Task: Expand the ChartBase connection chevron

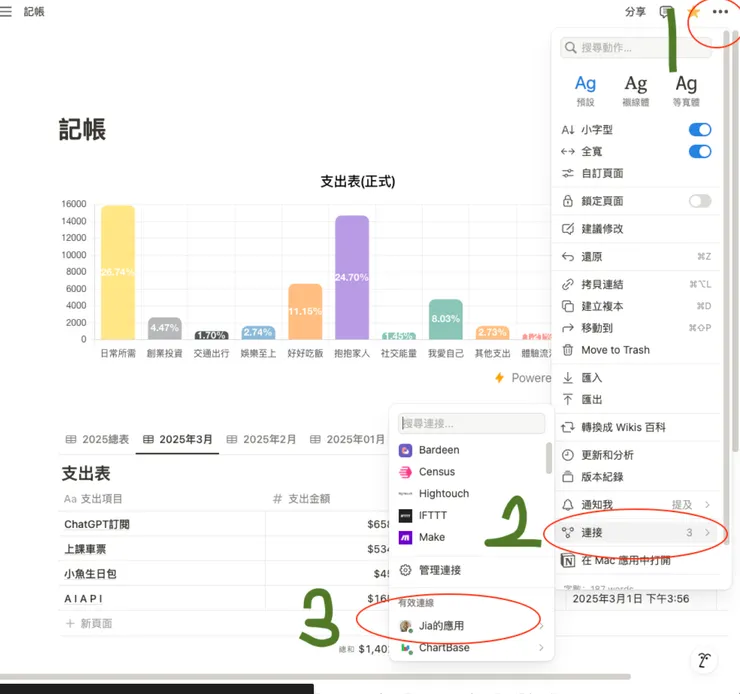Action: point(541,648)
